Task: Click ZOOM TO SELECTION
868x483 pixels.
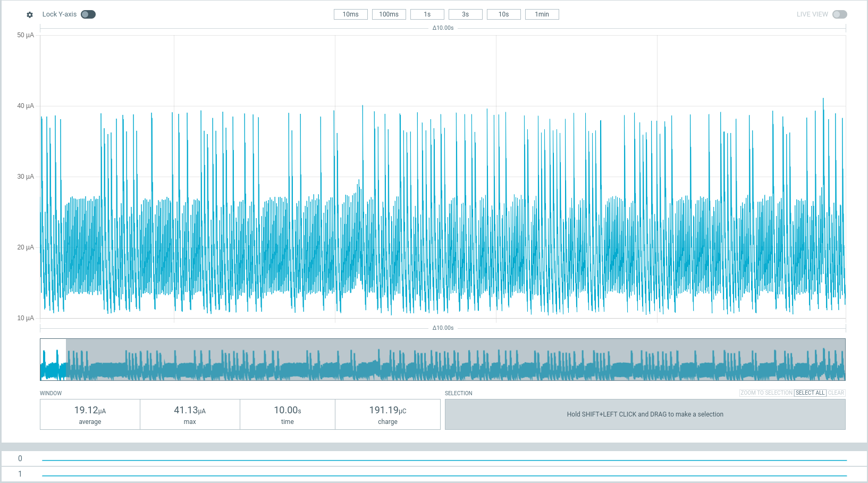Action: click(766, 393)
